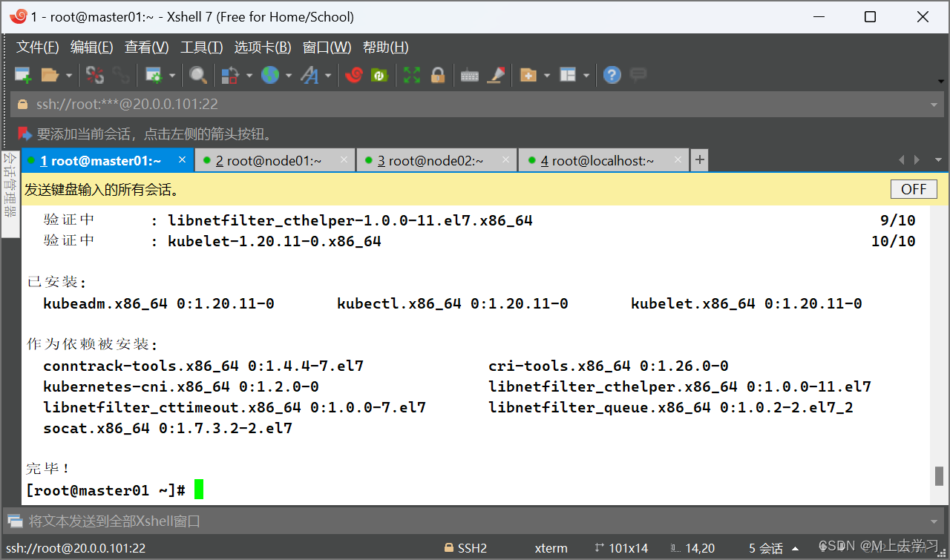Expand the window layout dropdown arrow
Image resolution: width=950 pixels, height=560 pixels.
(586, 75)
